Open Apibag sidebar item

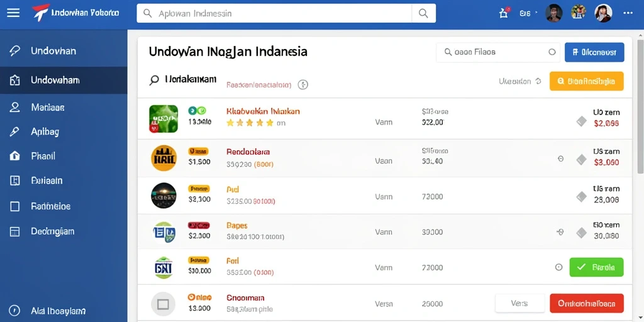click(64, 132)
